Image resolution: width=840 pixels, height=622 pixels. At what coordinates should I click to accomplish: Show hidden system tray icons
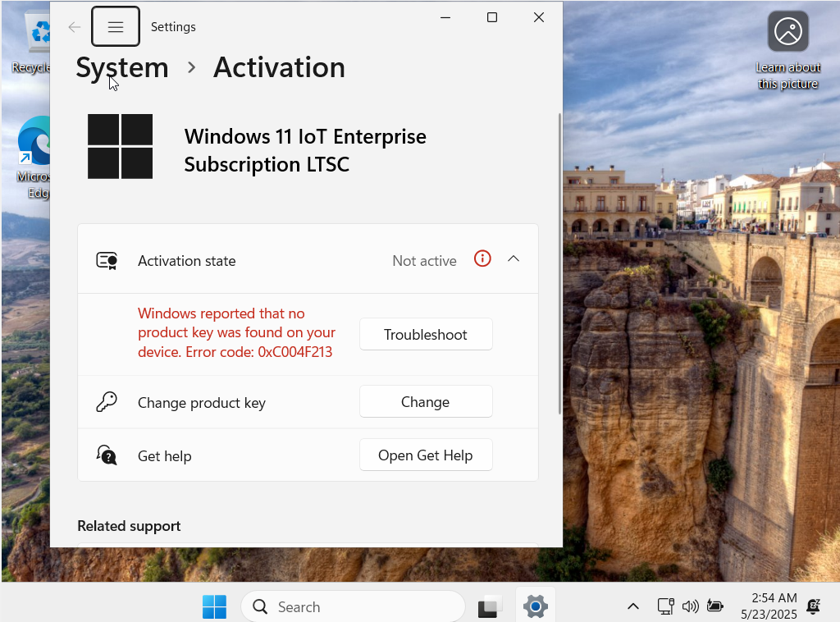point(633,607)
